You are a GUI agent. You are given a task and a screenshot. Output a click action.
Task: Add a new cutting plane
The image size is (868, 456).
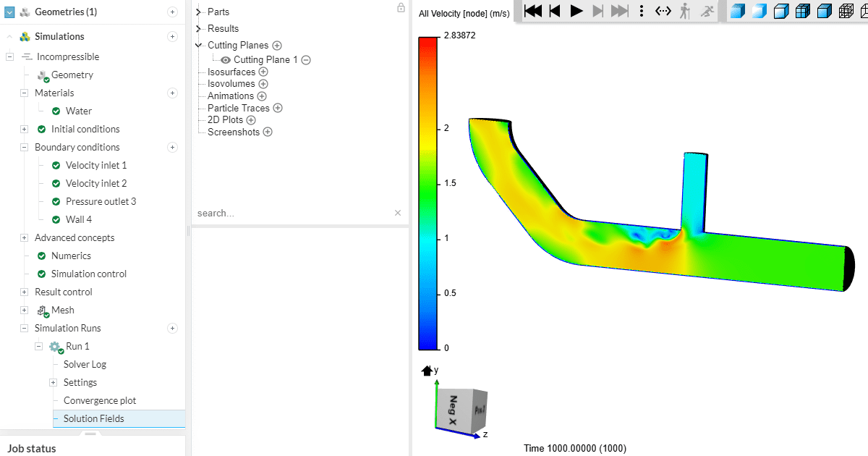277,46
